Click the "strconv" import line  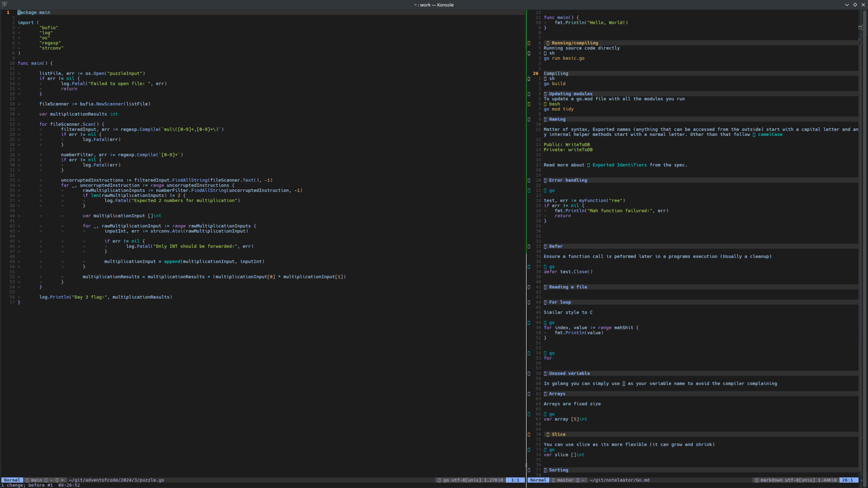point(52,48)
